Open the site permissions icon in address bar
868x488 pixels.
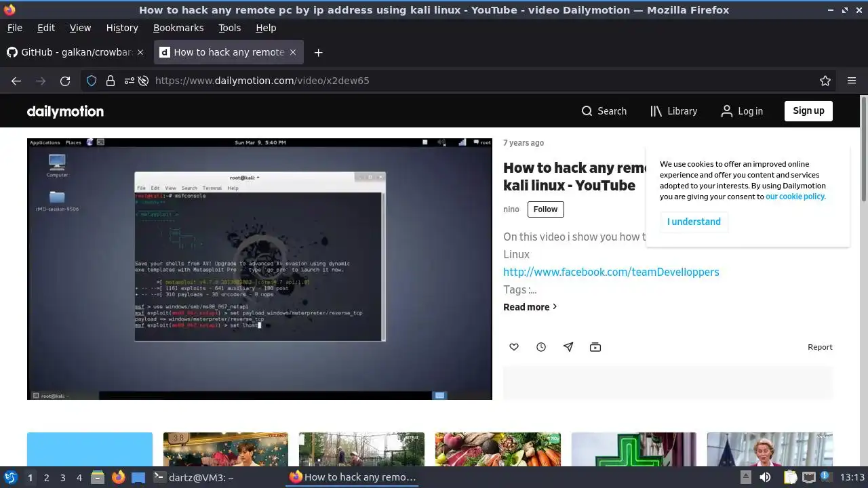pyautogui.click(x=129, y=81)
